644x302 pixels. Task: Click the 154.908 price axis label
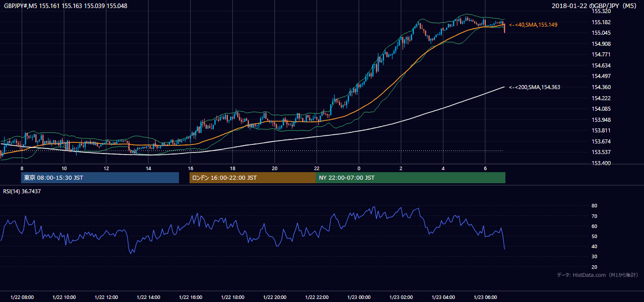tap(601, 44)
